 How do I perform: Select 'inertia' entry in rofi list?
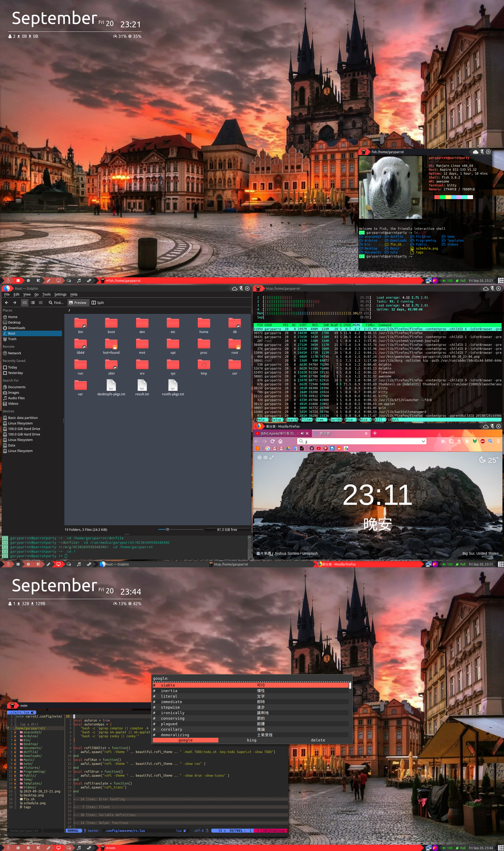click(x=250, y=691)
